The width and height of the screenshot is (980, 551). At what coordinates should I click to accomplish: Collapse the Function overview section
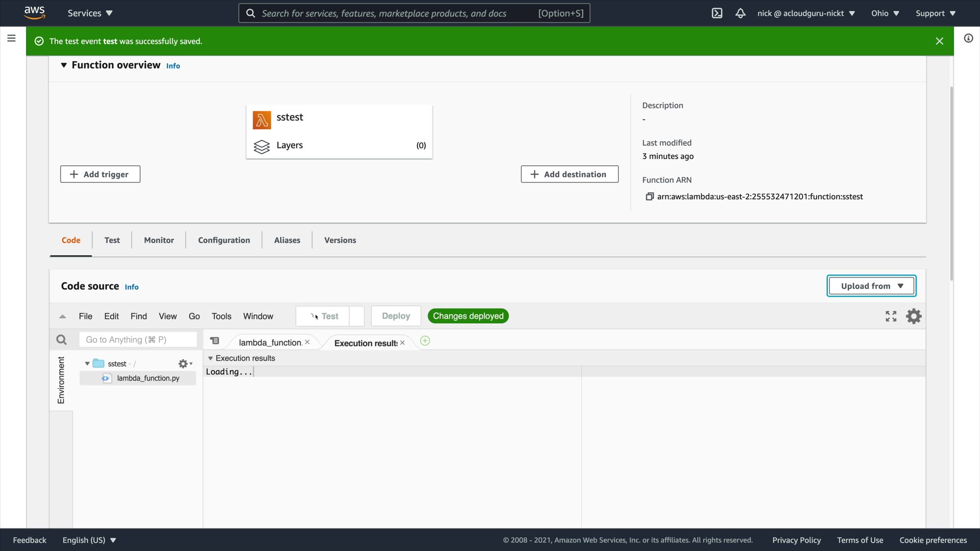pos(64,65)
